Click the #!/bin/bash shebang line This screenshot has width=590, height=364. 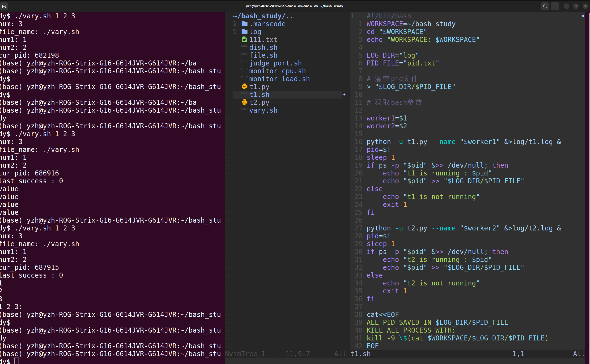point(389,16)
